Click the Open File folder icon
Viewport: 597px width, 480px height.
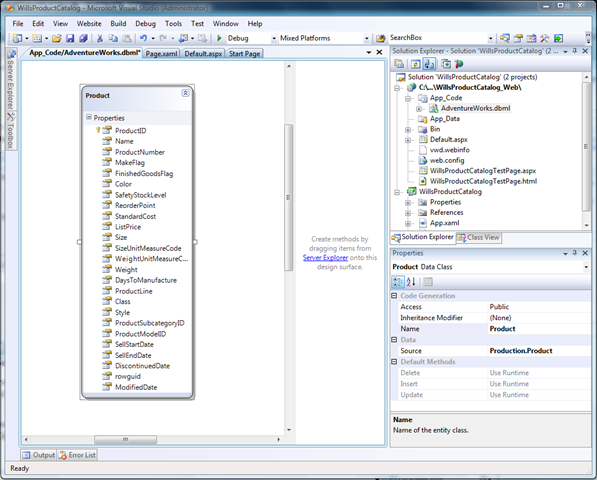click(x=57, y=38)
